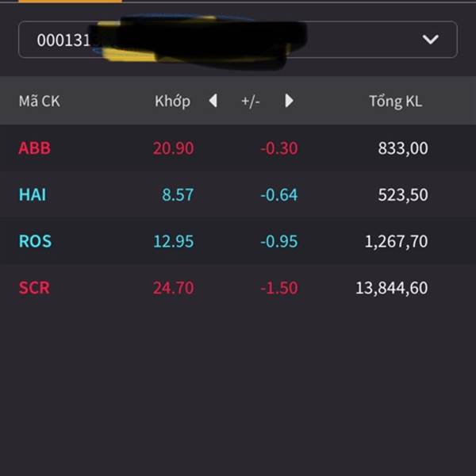Open the HAI stock symbol

(33, 194)
